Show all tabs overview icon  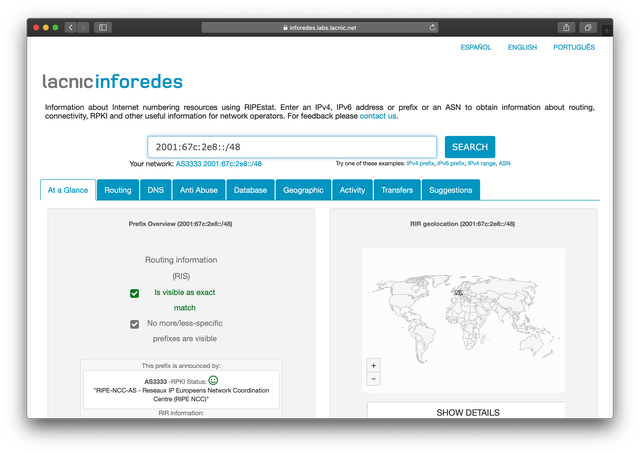point(588,27)
